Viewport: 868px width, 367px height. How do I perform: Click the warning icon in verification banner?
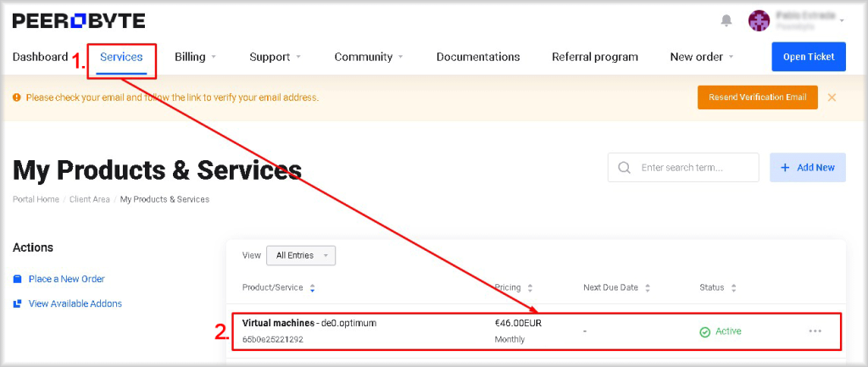click(17, 97)
